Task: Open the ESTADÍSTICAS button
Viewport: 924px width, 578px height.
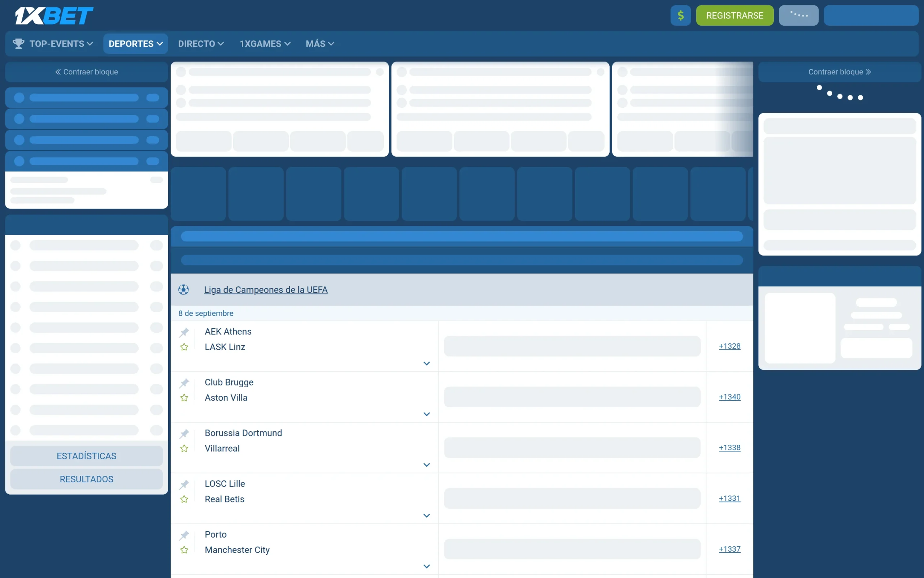Action: (x=87, y=456)
